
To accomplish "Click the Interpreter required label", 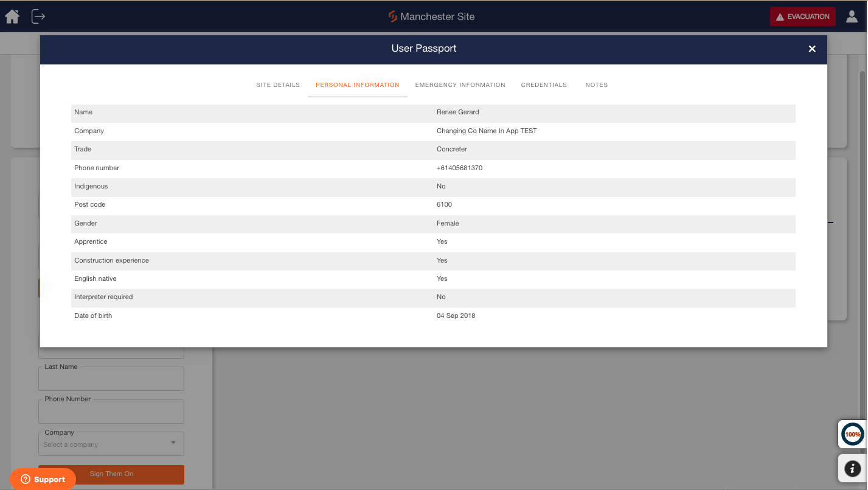I will (x=103, y=297).
